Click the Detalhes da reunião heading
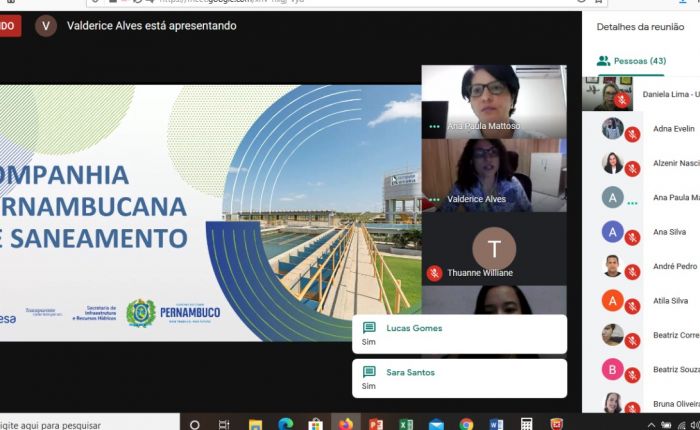700x430 pixels. coord(640,27)
